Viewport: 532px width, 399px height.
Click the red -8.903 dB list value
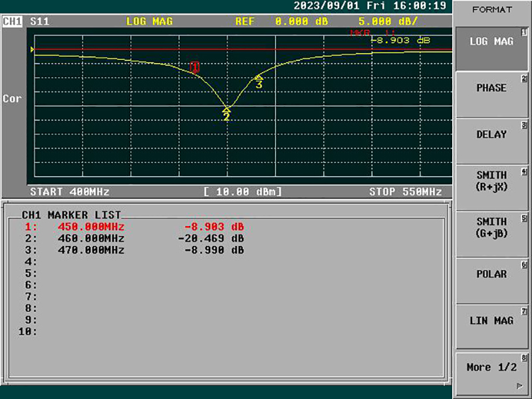[214, 227]
